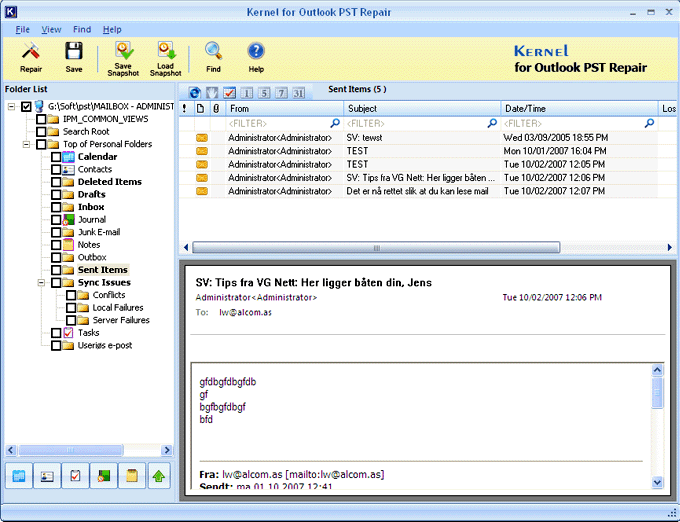Open the Help question mark icon
The image size is (680, 522).
[x=256, y=51]
